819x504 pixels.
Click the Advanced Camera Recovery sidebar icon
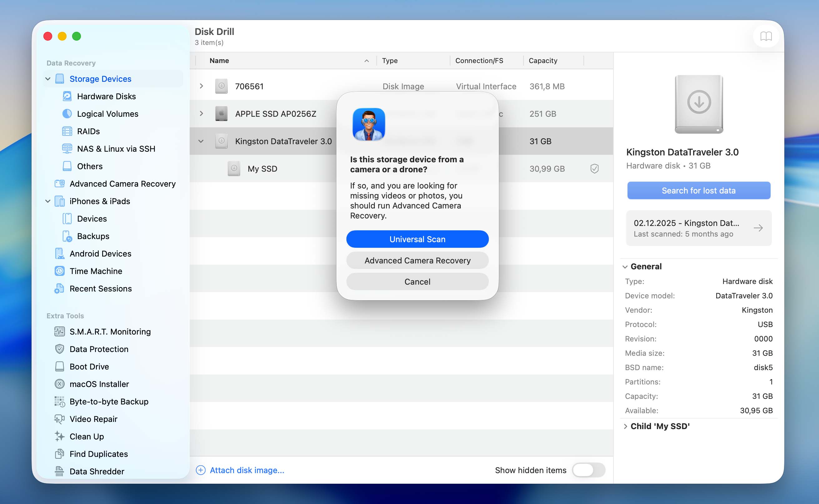click(x=60, y=184)
